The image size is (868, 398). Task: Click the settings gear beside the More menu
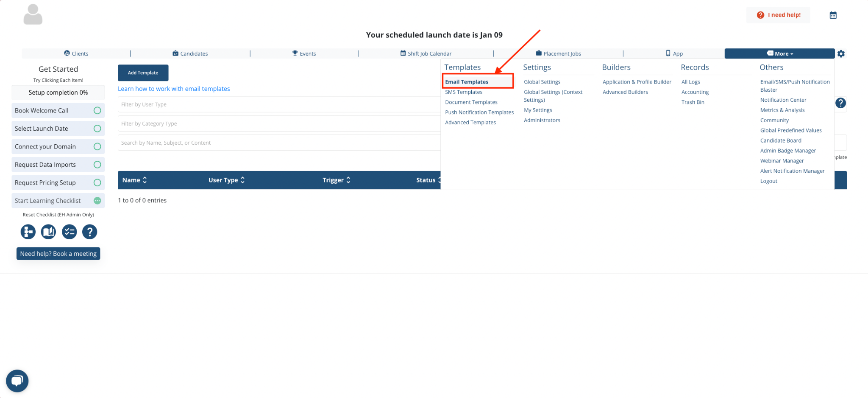(841, 53)
